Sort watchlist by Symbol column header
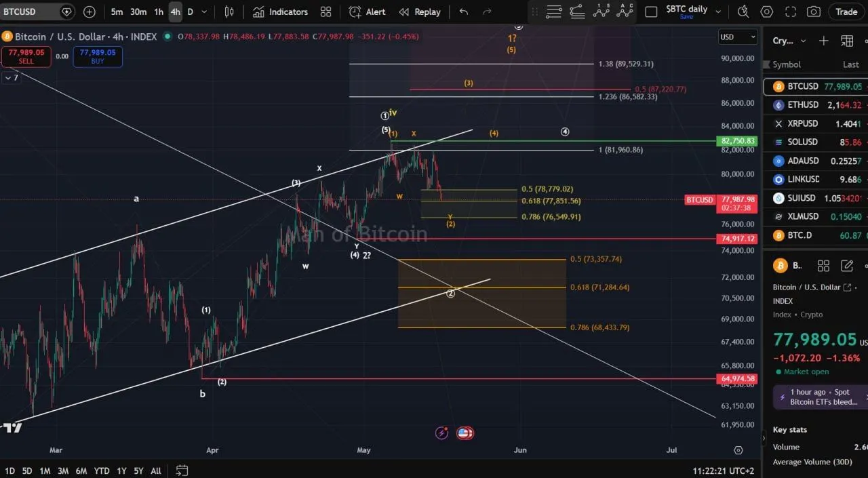 click(787, 64)
